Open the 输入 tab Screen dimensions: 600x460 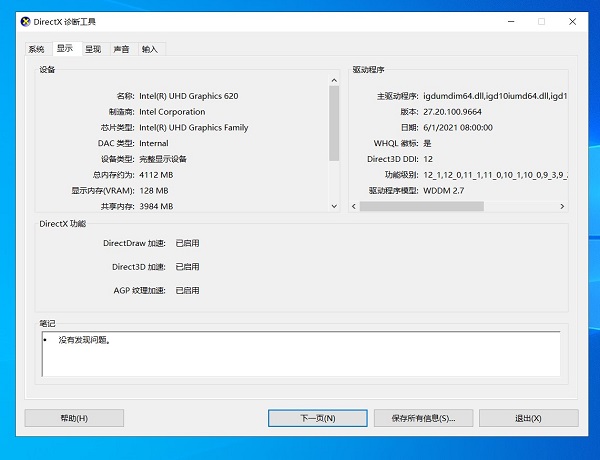[150, 49]
